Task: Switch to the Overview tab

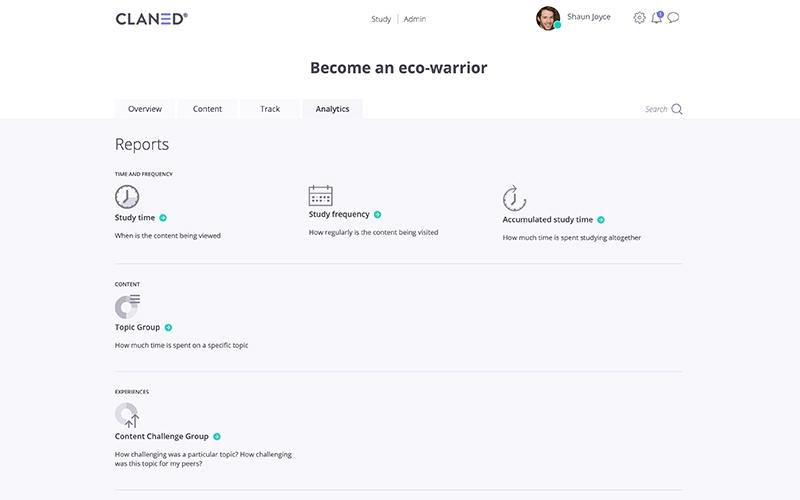Action: tap(145, 109)
